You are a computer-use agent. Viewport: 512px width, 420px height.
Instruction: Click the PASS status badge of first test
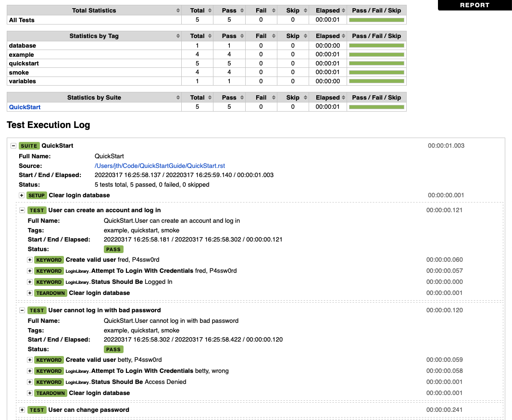(113, 249)
